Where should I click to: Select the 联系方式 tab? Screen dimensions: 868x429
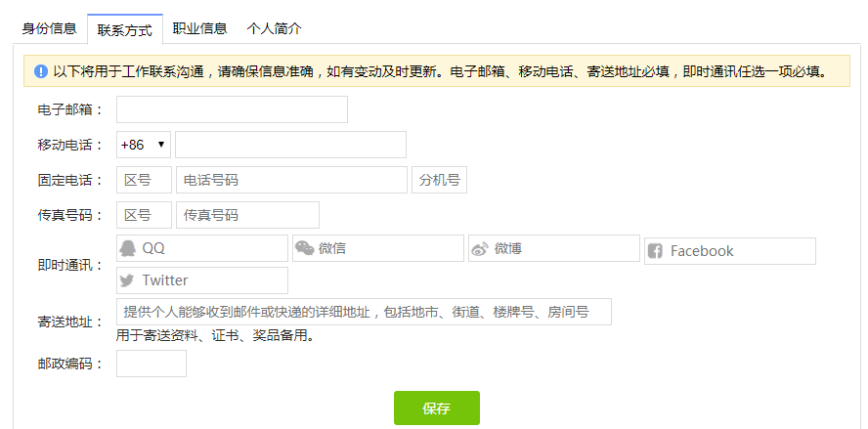[x=124, y=29]
